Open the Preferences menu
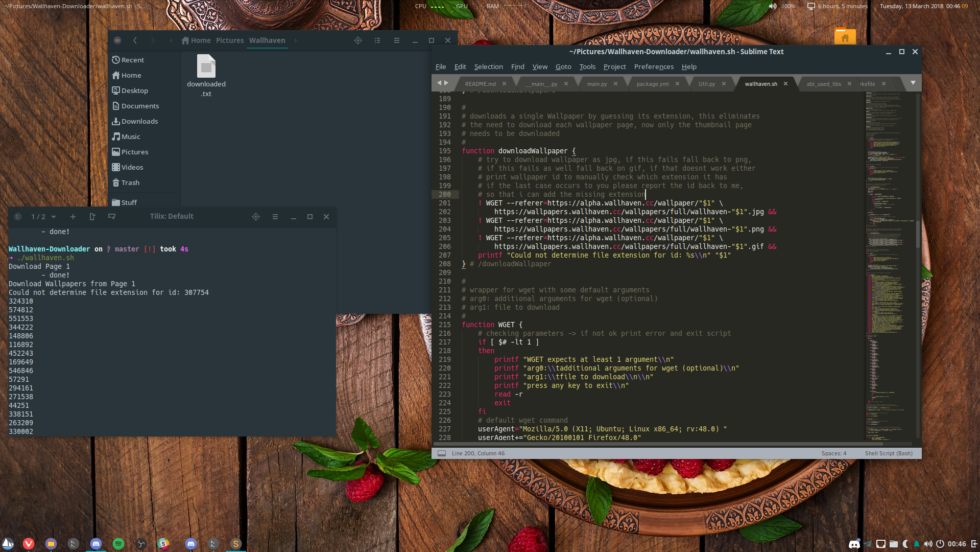This screenshot has width=980, height=552. 654,66
